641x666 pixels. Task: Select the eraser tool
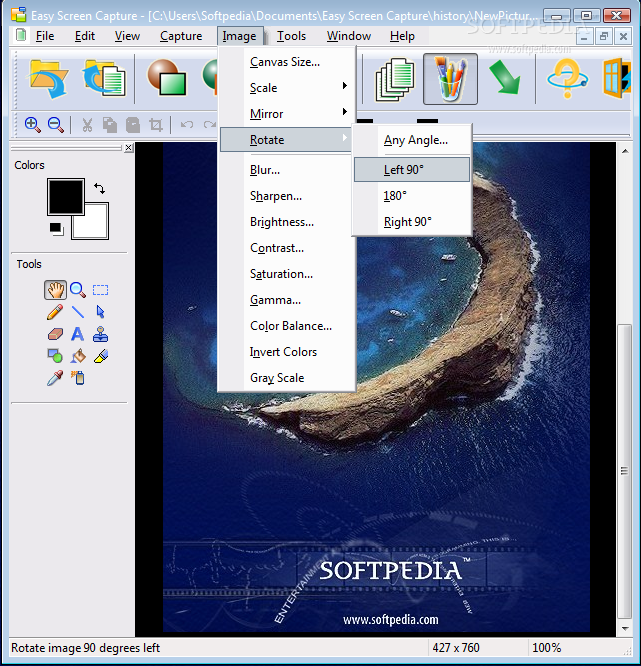[x=55, y=334]
